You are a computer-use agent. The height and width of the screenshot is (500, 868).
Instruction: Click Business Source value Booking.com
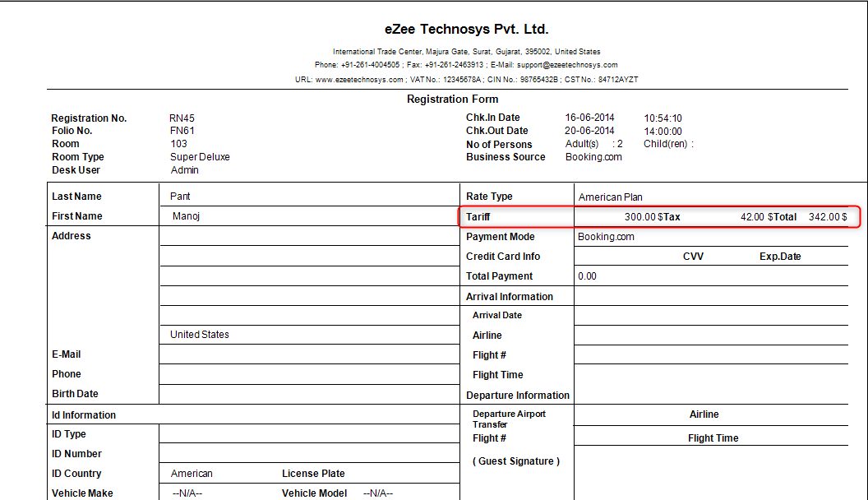tap(593, 157)
